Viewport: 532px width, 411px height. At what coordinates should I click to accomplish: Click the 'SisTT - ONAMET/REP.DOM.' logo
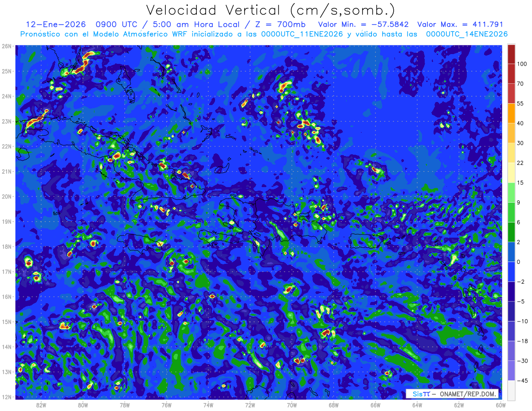point(452,394)
